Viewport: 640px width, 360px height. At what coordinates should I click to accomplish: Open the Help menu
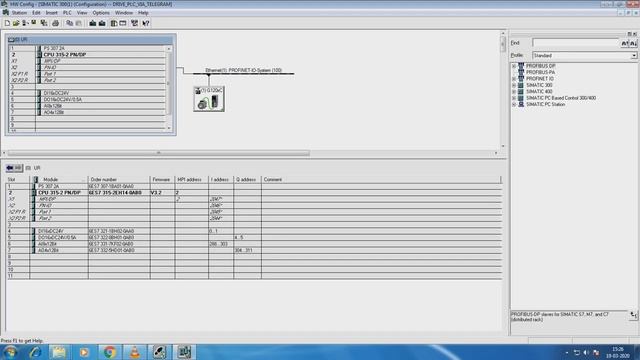tap(143, 13)
